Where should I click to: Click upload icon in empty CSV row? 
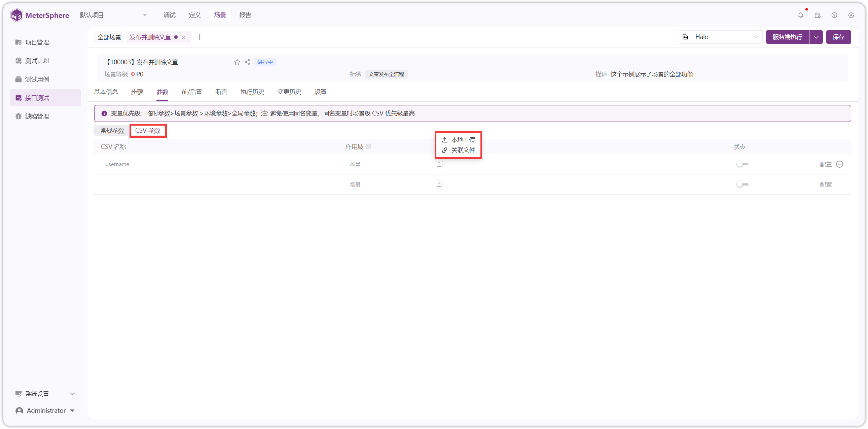[x=439, y=185]
